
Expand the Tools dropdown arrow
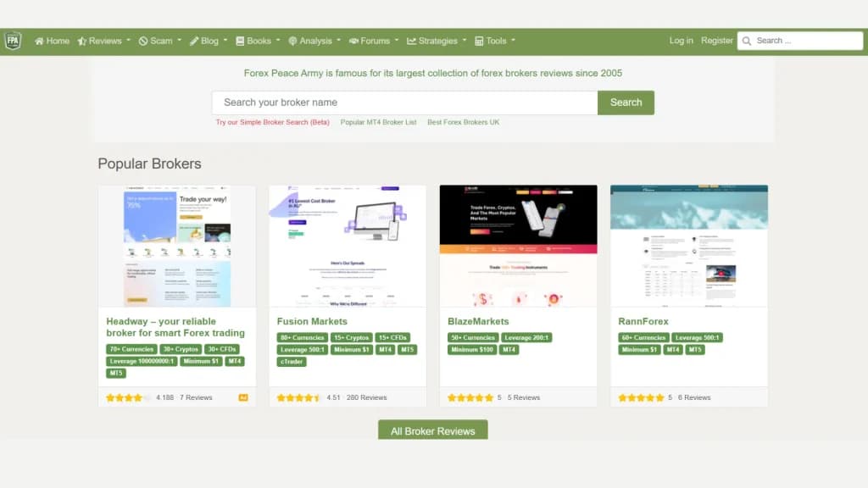point(513,41)
